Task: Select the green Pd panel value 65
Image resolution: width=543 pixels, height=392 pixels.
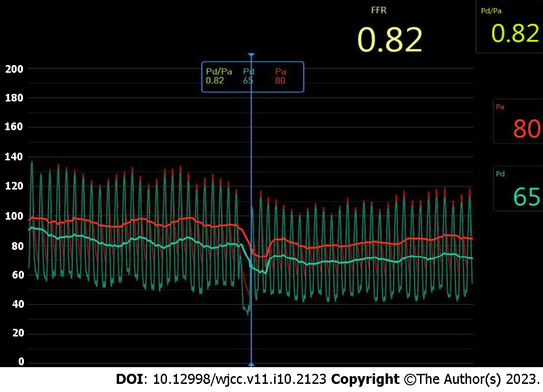Action: point(526,197)
